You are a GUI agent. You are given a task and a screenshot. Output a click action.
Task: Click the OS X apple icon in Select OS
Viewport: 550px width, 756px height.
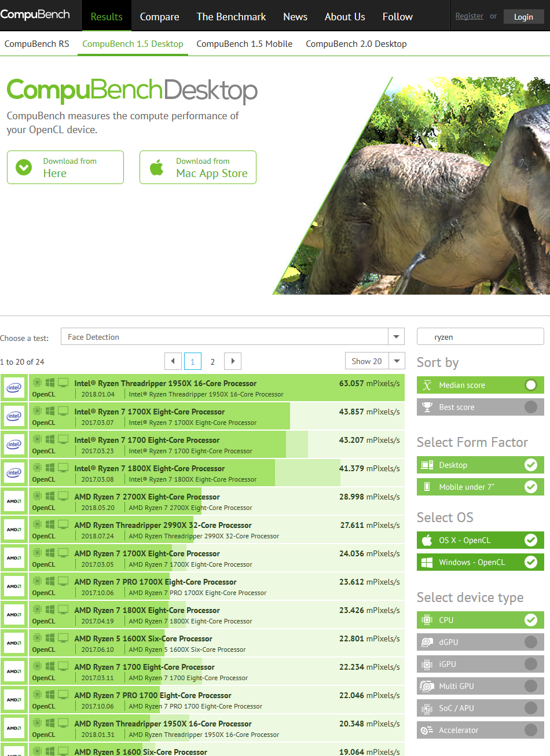pos(427,541)
